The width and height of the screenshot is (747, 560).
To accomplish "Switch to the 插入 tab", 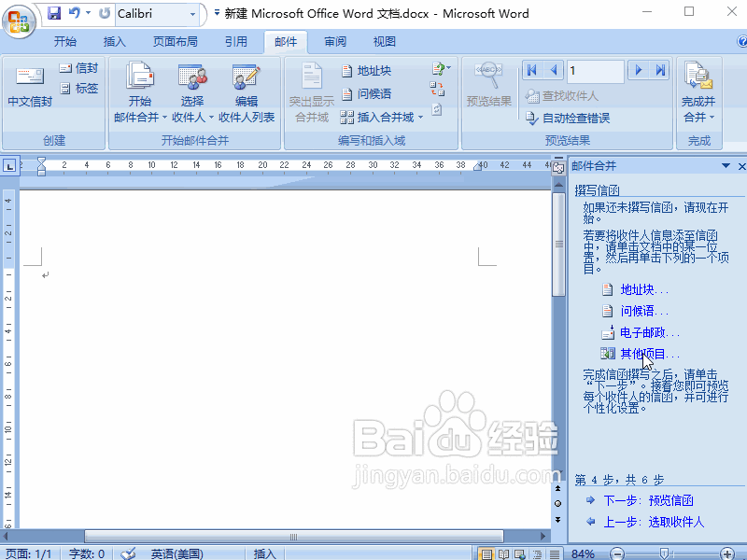I will click(114, 42).
